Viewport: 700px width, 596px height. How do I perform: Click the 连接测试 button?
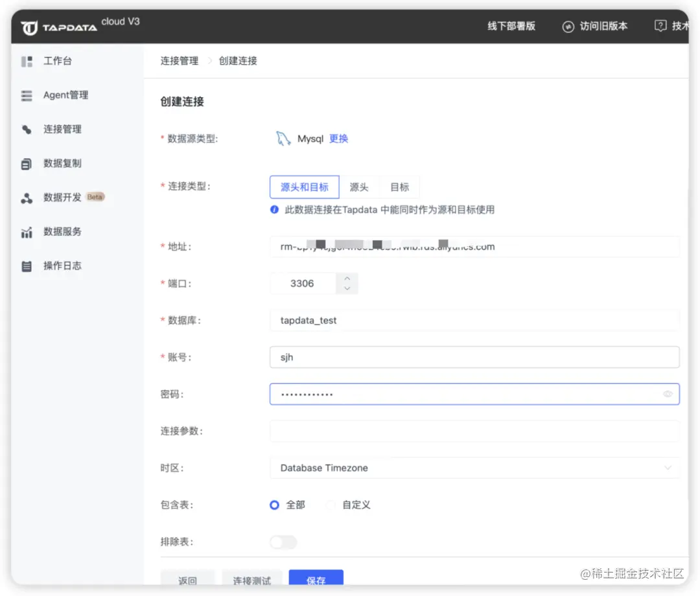click(251, 579)
